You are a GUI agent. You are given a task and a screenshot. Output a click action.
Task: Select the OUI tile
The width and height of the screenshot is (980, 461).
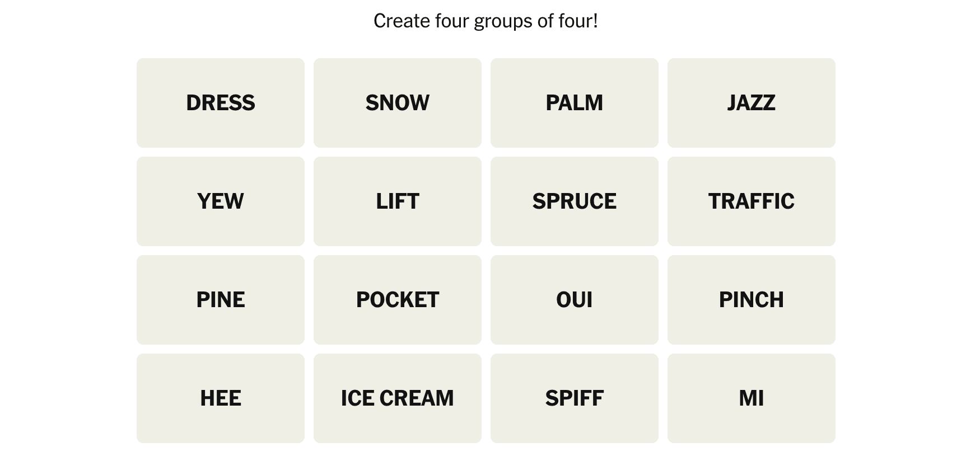coord(575,300)
